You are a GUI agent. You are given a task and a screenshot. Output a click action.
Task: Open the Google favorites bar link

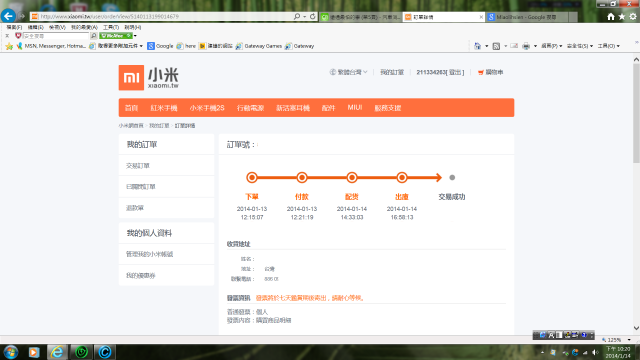160,46
